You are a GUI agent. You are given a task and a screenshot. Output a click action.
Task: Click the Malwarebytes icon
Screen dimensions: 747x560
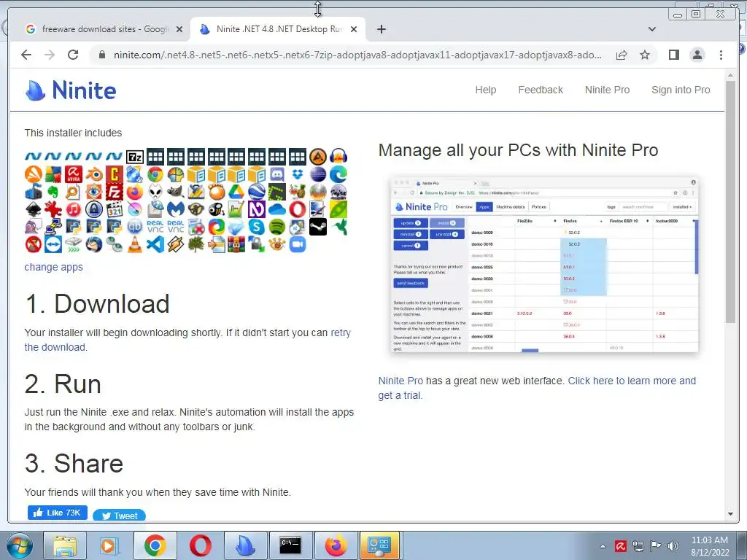(x=176, y=209)
